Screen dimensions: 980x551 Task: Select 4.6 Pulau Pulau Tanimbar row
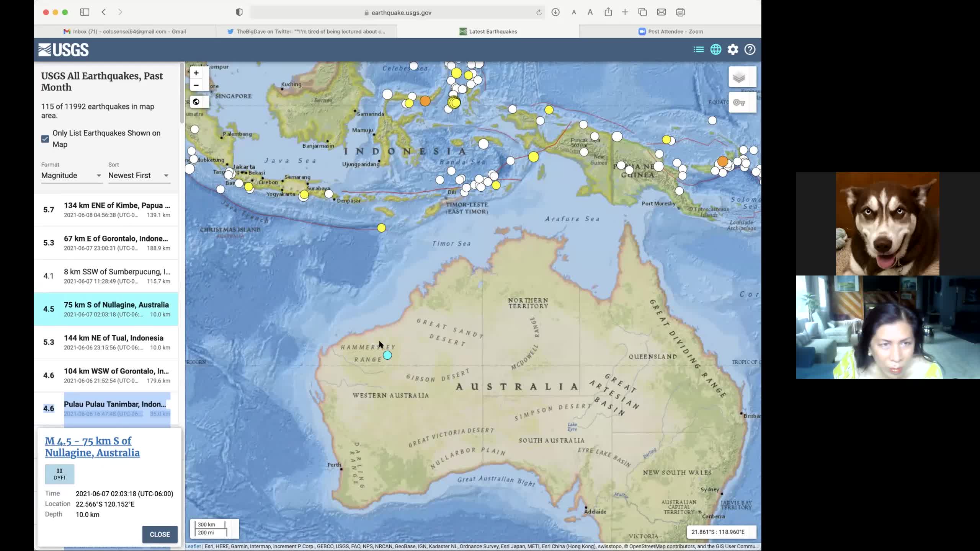click(x=106, y=408)
